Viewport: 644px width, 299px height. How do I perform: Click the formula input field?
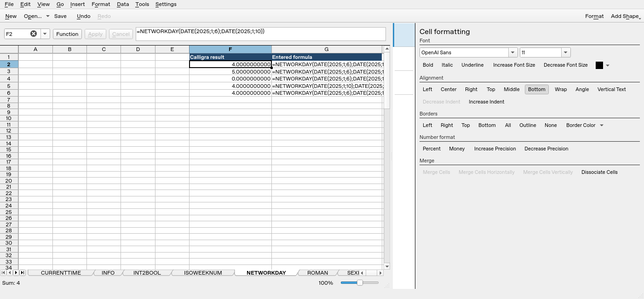[x=260, y=34]
